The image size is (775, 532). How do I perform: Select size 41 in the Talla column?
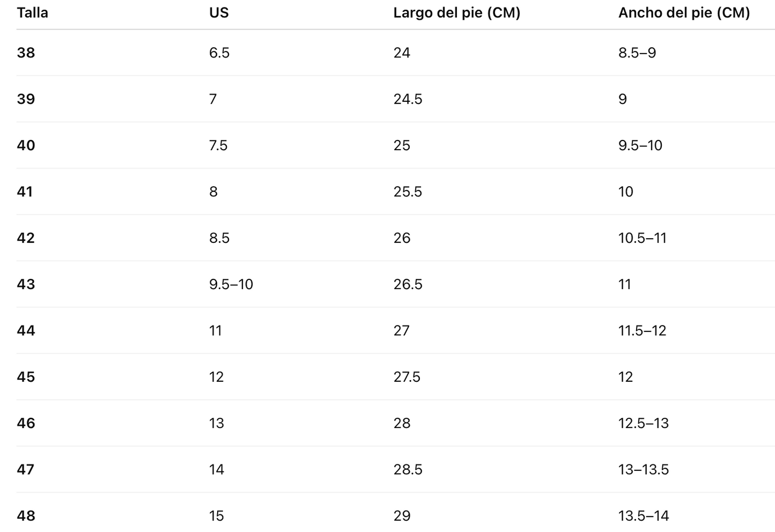click(x=25, y=191)
